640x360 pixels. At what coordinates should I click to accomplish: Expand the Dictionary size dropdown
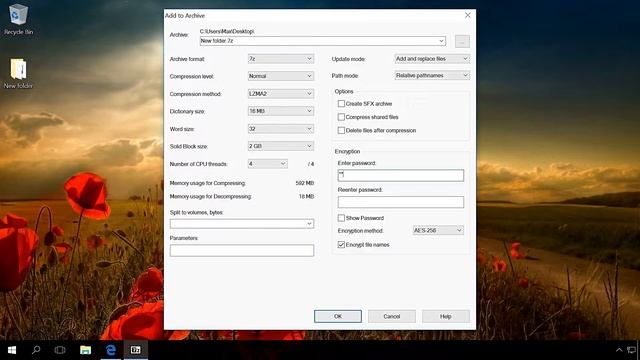coord(281,111)
